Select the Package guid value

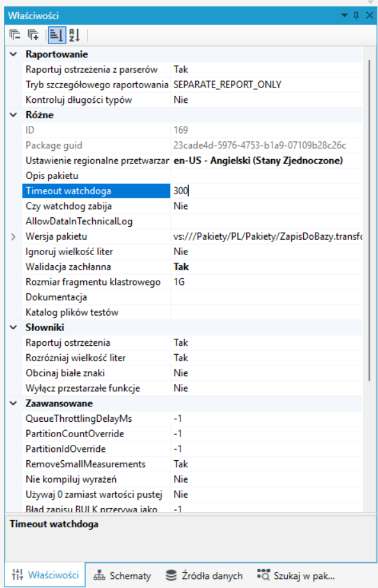260,146
